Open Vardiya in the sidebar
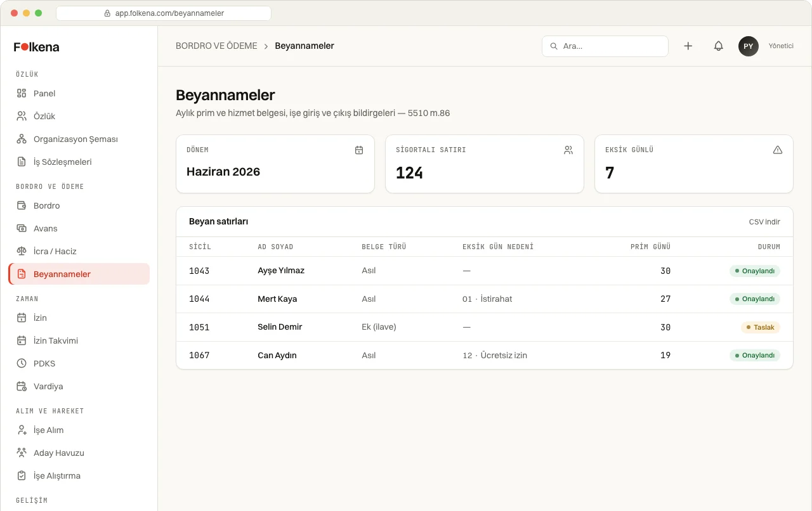Screen dimensions: 812x511 79,386
